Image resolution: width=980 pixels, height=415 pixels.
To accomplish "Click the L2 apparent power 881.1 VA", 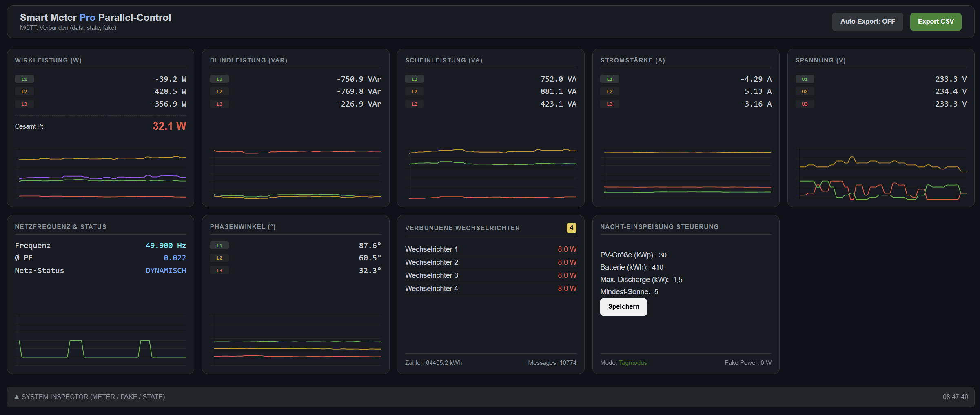I will (559, 91).
